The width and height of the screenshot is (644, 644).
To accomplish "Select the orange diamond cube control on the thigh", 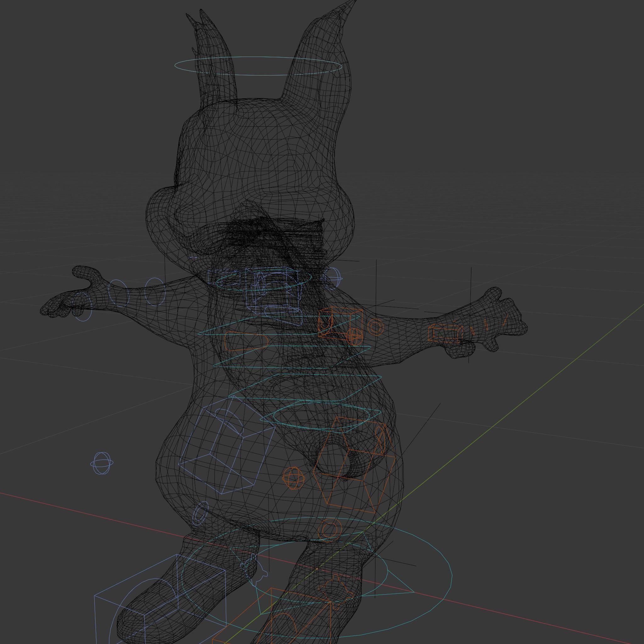I will click(354, 465).
